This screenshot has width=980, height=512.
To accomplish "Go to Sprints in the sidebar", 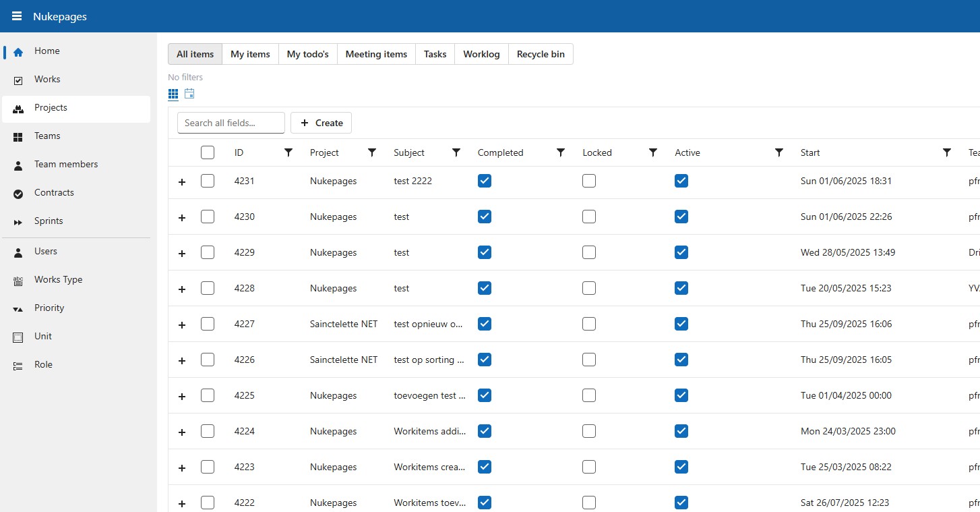I will click(x=49, y=221).
